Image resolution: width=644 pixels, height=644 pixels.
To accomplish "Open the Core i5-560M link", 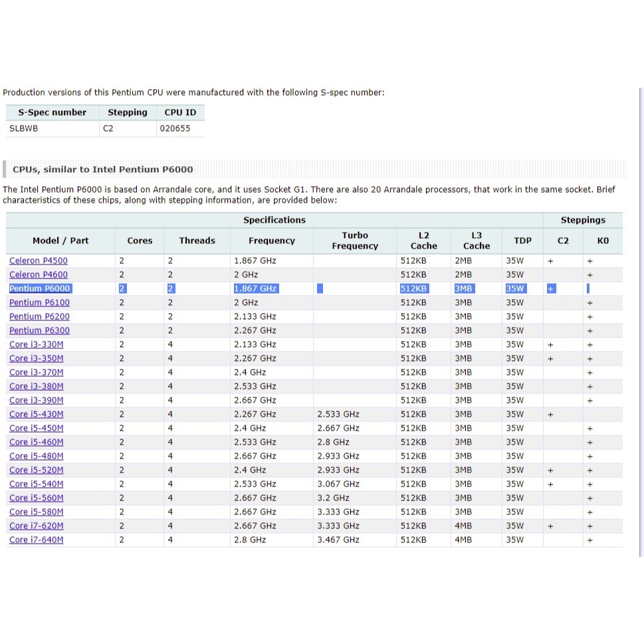I will click(37, 498).
